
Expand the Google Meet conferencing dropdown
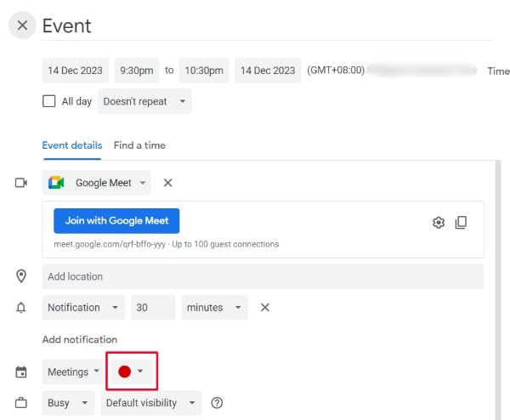pyautogui.click(x=96, y=183)
